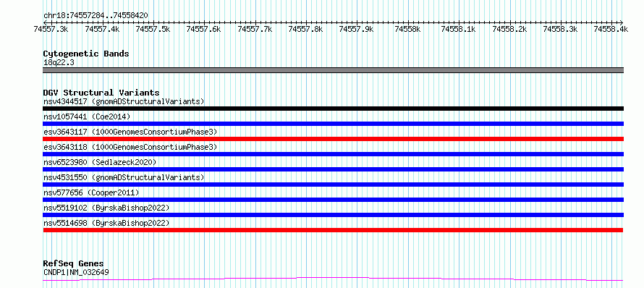644x288 pixels.
Task: Click the blue nsv1057441 variant bar
Action: 333,124
